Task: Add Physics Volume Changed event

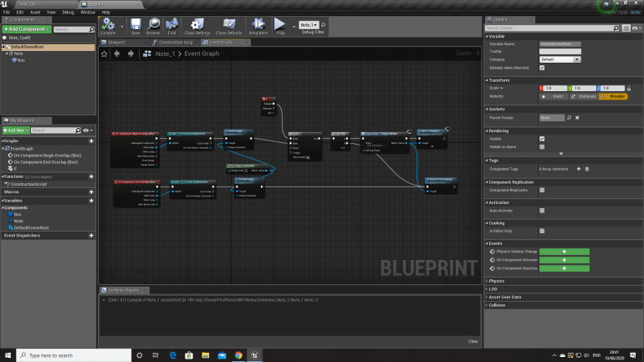Action: tap(565, 252)
